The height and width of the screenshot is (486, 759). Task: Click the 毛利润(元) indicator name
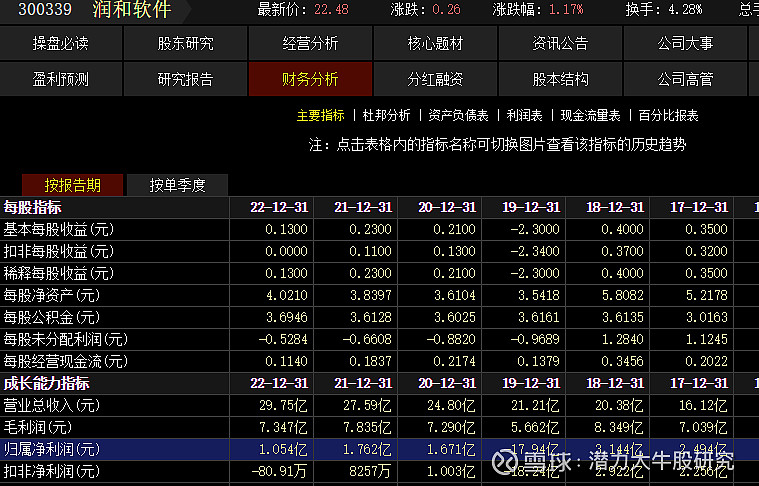point(38,427)
